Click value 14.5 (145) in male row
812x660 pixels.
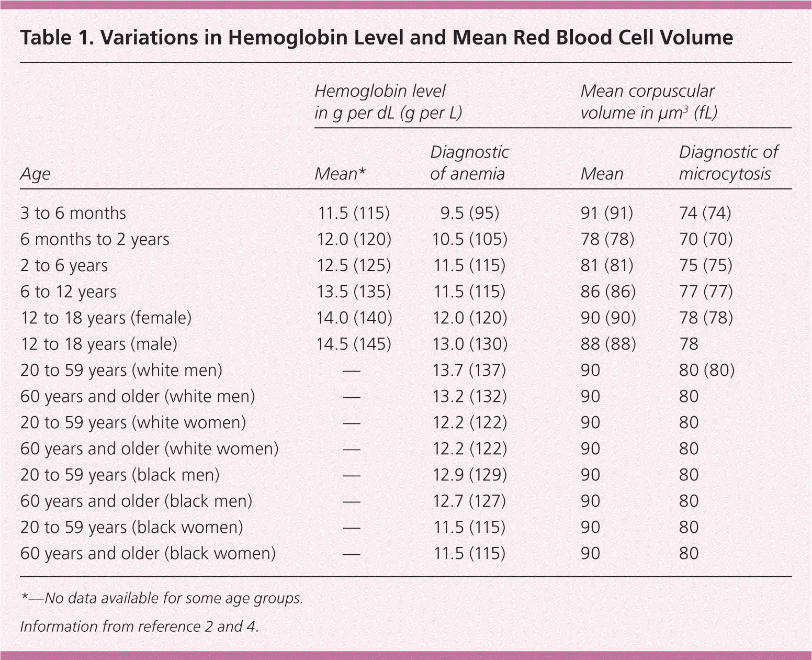pos(354,344)
